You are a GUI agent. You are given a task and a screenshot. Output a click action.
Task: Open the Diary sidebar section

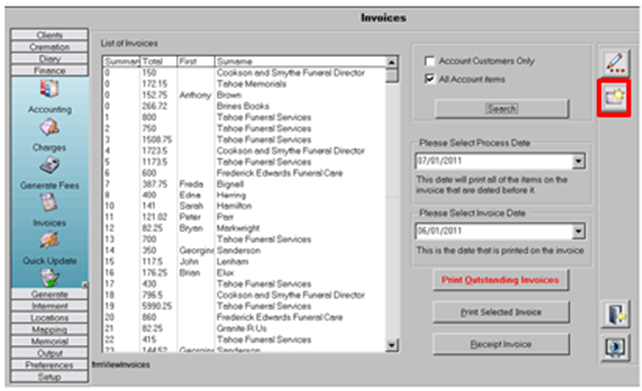click(49, 59)
